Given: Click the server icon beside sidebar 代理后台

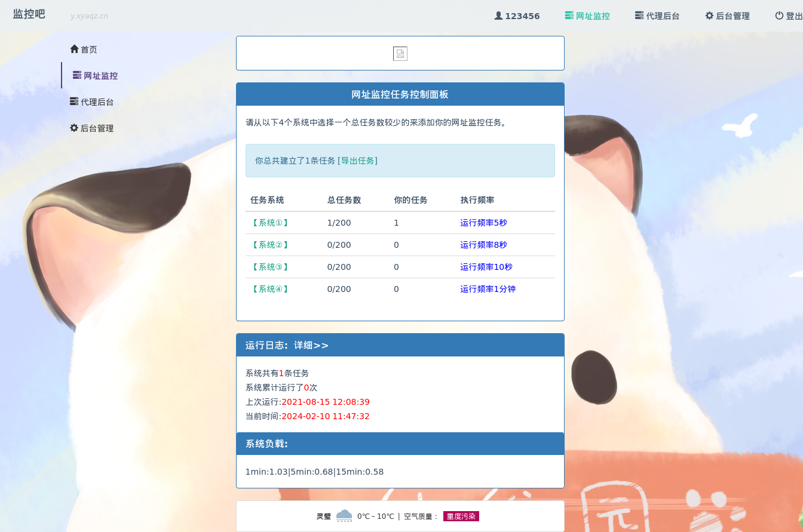Looking at the screenshot, I should pyautogui.click(x=74, y=102).
